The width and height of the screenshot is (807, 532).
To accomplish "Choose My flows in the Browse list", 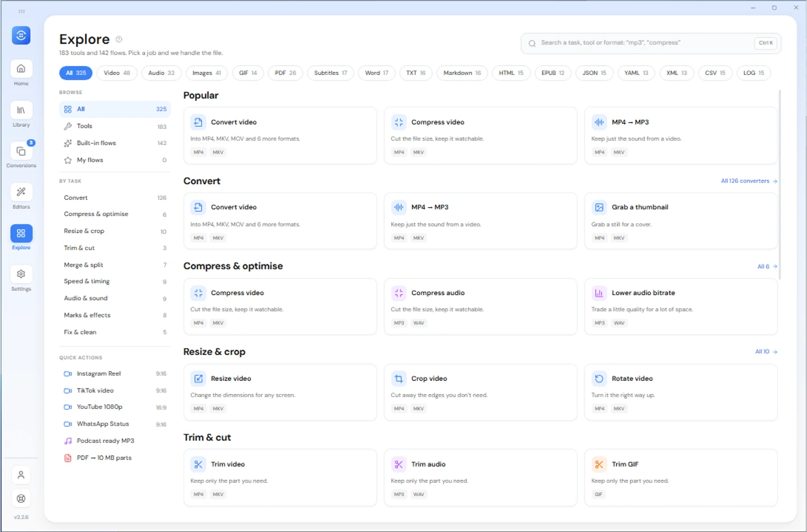I will click(x=115, y=160).
